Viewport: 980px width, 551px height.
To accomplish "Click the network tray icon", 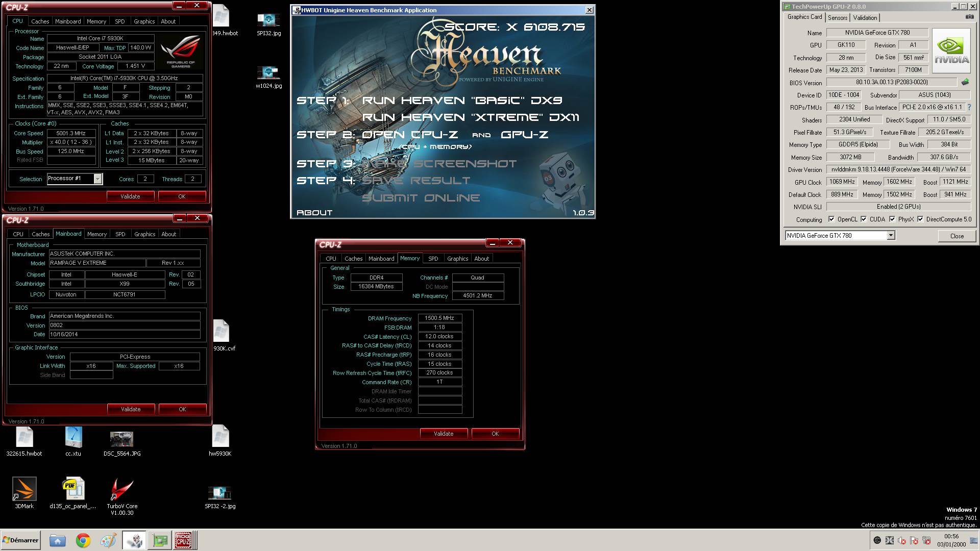I will (926, 540).
